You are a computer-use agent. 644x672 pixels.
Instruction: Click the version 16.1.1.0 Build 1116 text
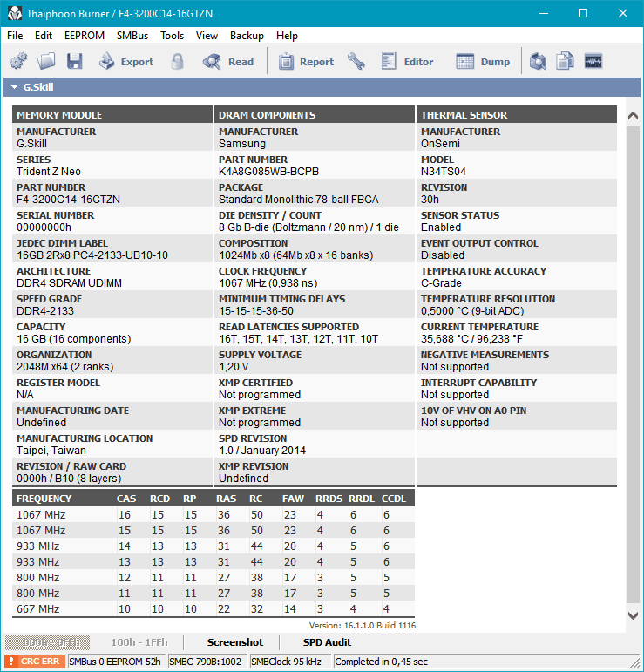pos(362,625)
